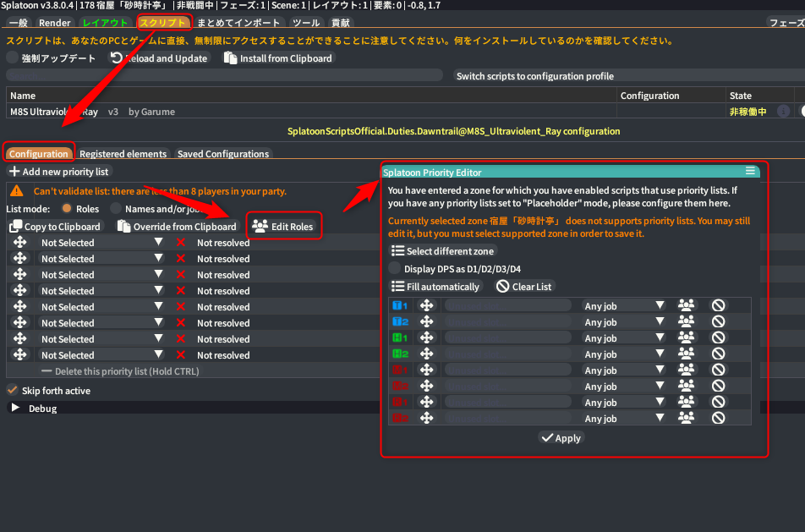
Task: Clear the H2 slot with its ban icon
Action: pyautogui.click(x=718, y=354)
